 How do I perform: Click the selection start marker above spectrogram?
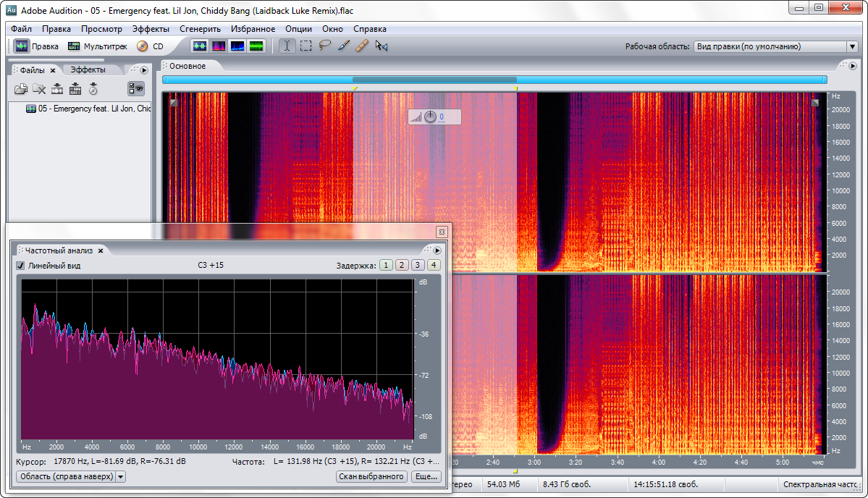[x=355, y=88]
